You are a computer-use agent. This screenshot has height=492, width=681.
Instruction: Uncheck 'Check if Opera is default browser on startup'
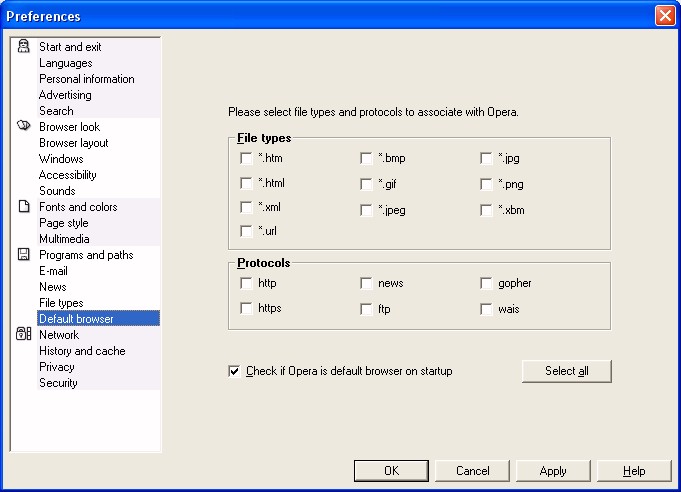point(235,371)
